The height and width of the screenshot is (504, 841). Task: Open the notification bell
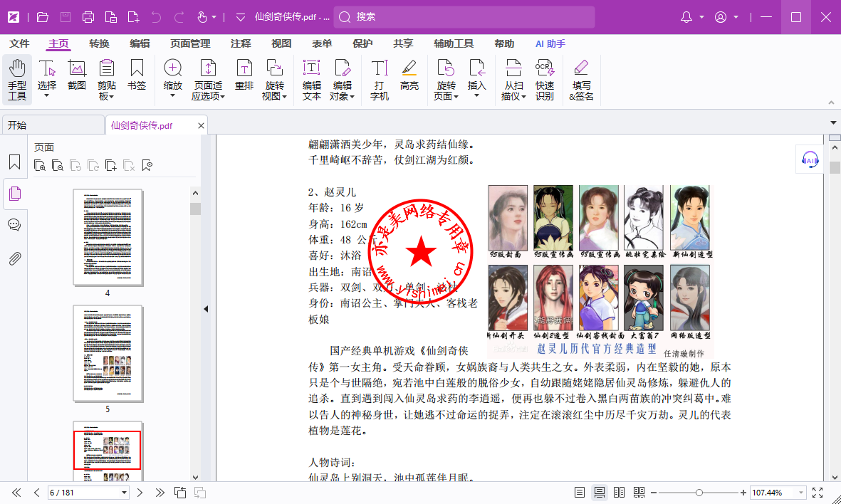click(686, 17)
